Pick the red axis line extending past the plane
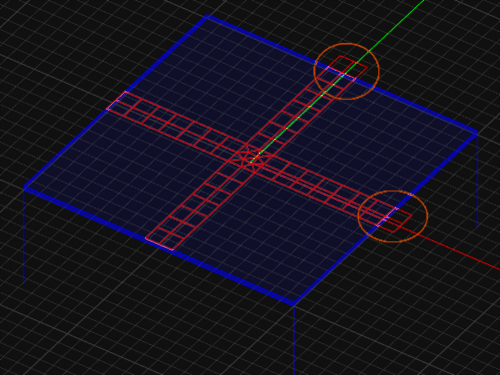This screenshot has height=375, width=500. [460, 253]
